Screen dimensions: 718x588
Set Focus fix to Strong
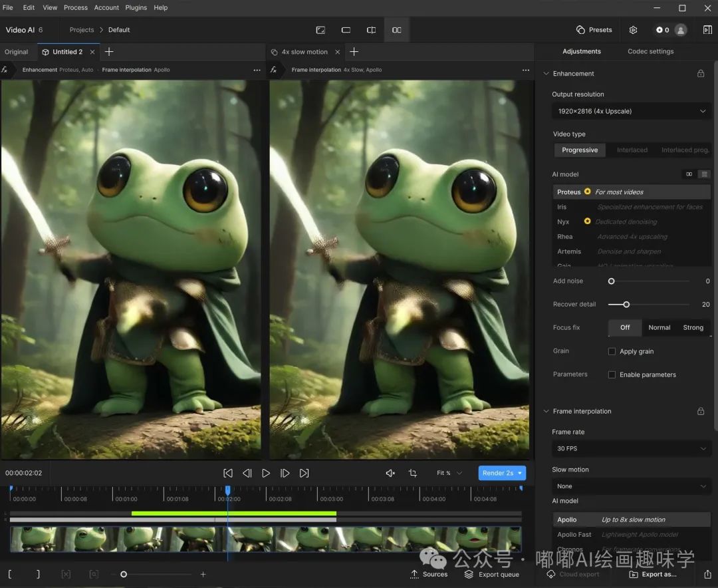click(693, 327)
